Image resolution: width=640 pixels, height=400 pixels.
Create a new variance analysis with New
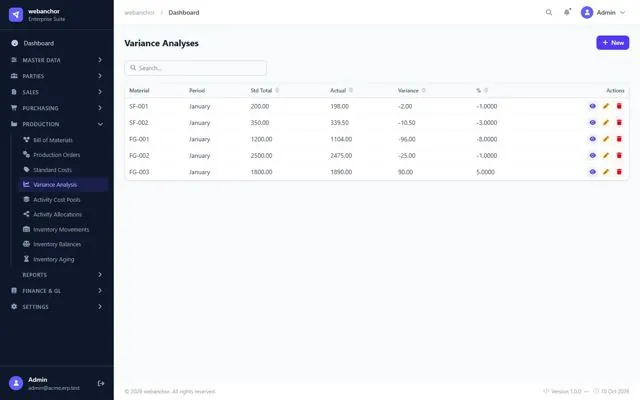613,43
